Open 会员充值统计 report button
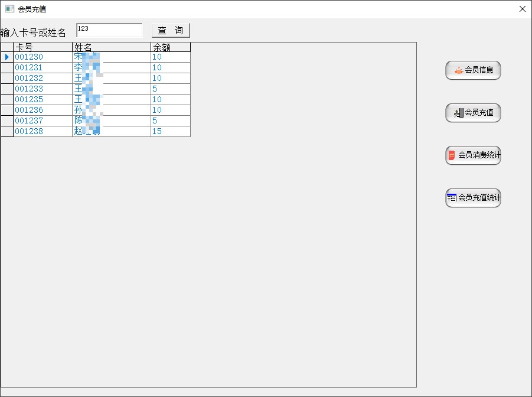Image resolution: width=532 pixels, height=397 pixels. click(x=473, y=198)
